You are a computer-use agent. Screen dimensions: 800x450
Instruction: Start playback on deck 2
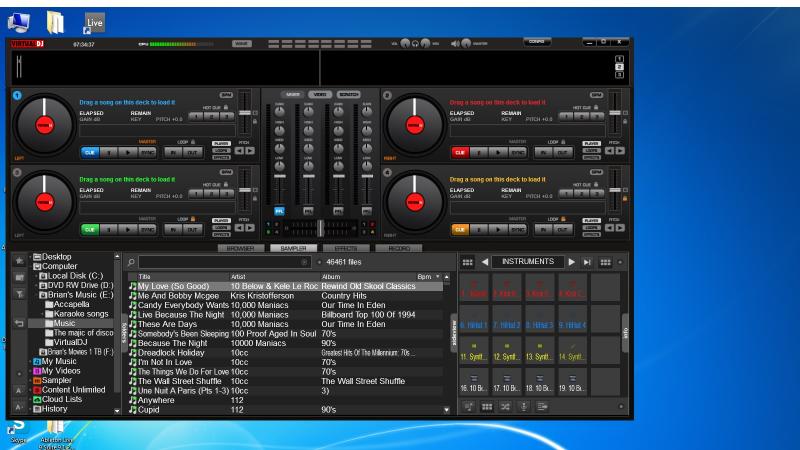(498, 153)
